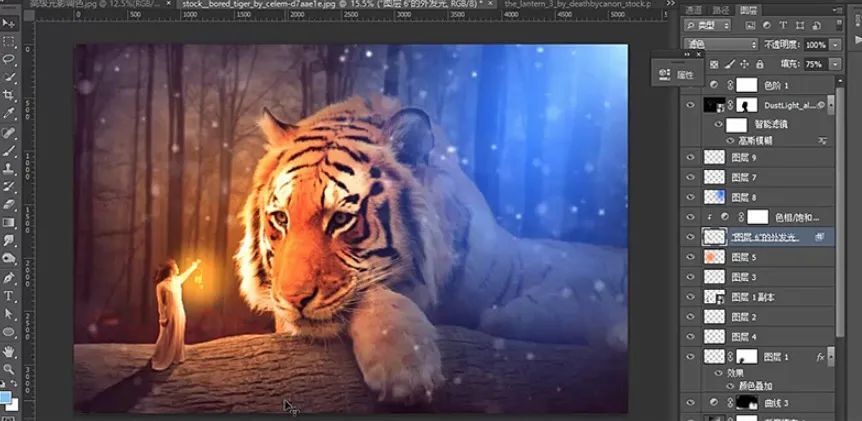Select the Hand tool
The image size is (862, 421).
pos(9,351)
